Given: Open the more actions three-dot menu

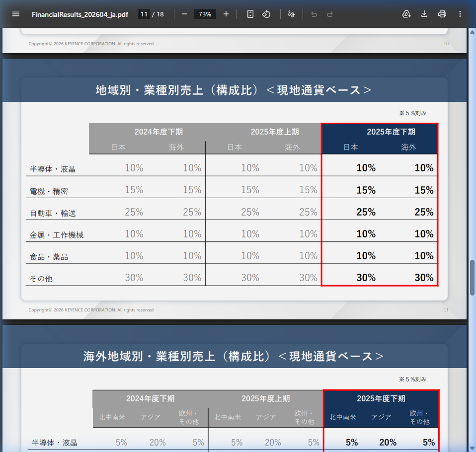Looking at the screenshot, I should [x=460, y=14].
